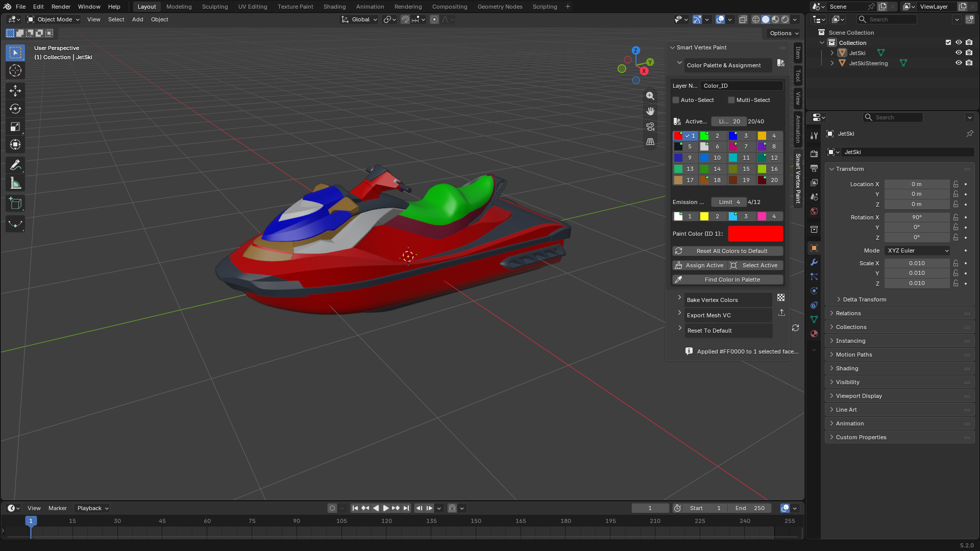Enable the Multi-Select checkbox
The image size is (980, 551).
pos(731,100)
